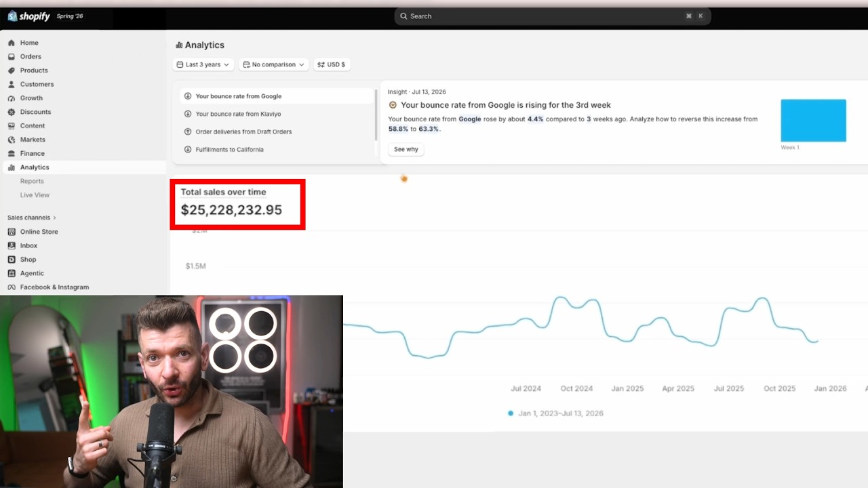Click the Online Store channel icon
Screen dimensions: 868x488
pos(12,232)
